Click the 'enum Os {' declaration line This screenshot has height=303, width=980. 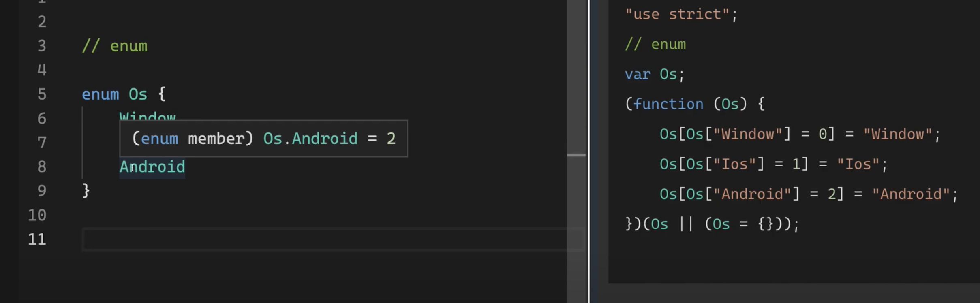(x=124, y=94)
